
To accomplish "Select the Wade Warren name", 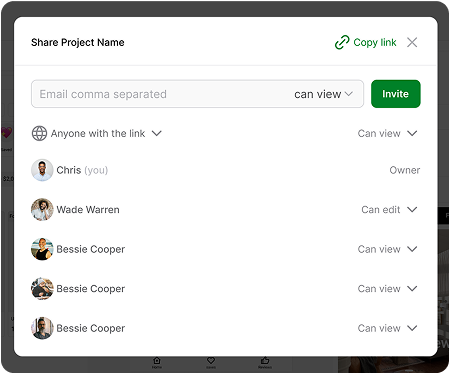I will [88, 210].
